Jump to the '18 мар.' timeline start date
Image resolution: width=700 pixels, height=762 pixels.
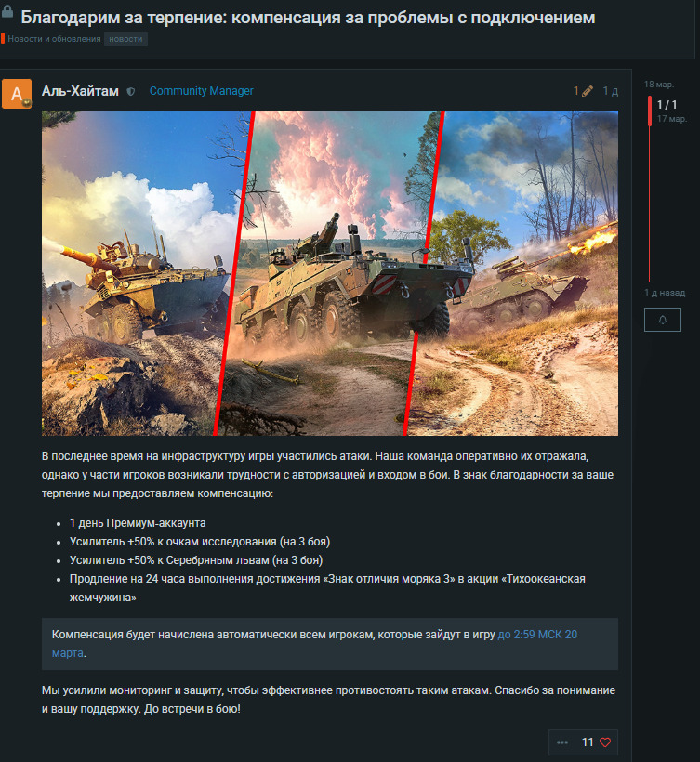[659, 85]
